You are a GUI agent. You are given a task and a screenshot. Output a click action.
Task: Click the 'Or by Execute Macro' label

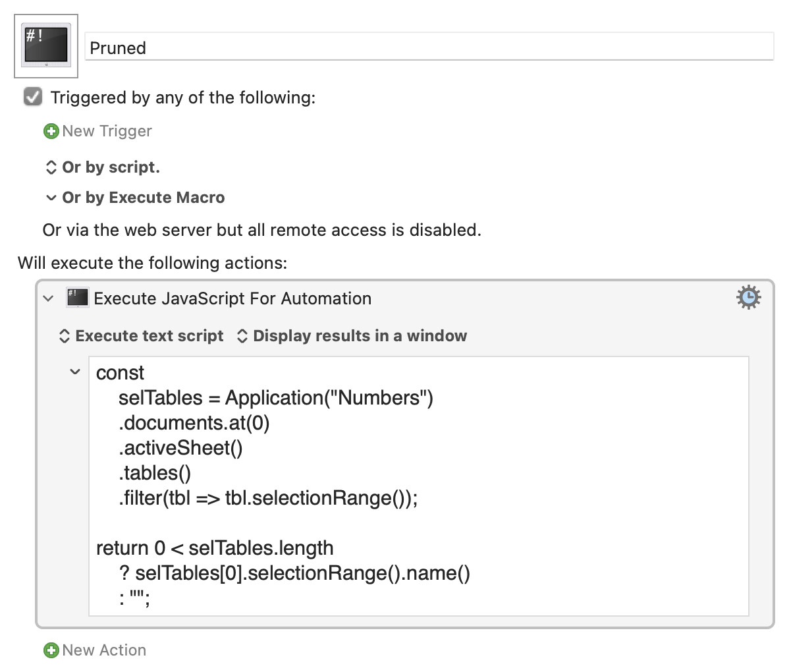point(144,198)
